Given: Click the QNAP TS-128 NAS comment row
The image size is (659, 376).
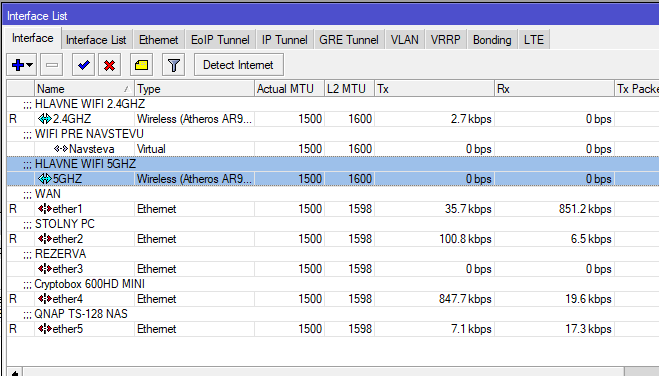Looking at the screenshot, I should [x=333, y=314].
